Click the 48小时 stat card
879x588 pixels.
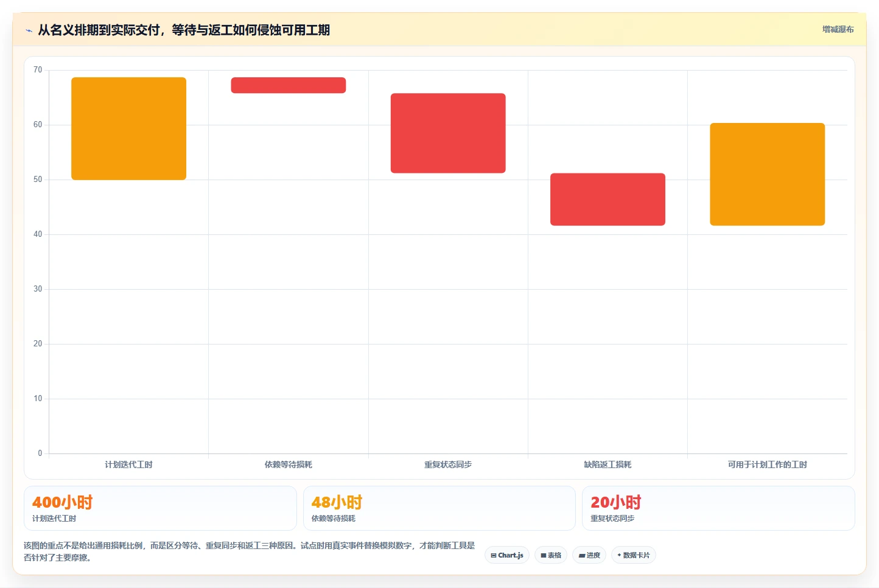pyautogui.click(x=439, y=508)
